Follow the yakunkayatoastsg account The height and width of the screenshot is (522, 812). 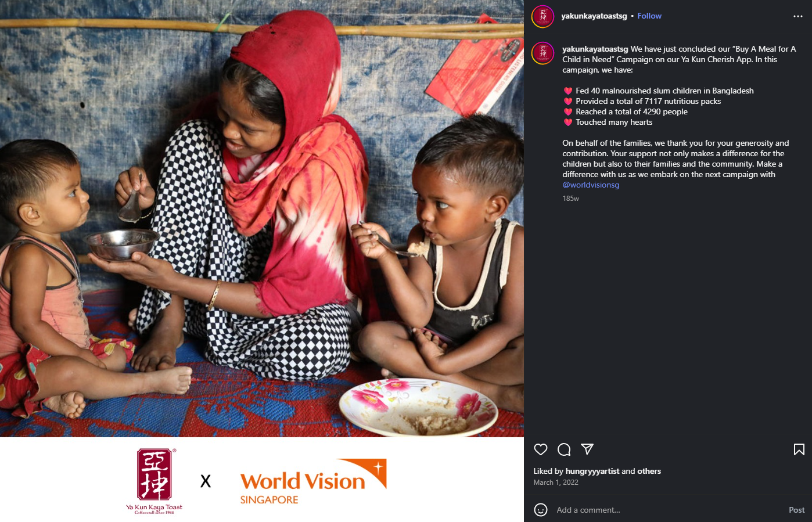649,16
